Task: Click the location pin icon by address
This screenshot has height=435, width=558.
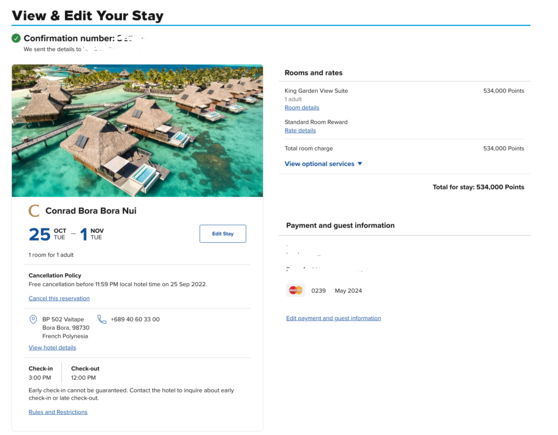Action: click(x=33, y=319)
